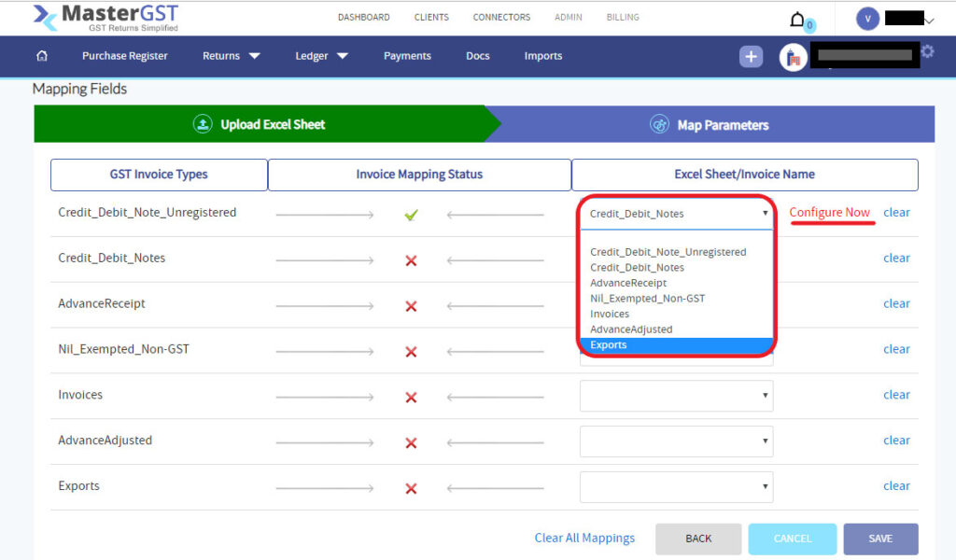956x560 pixels.
Task: Click the user avatar circle labeled V
Action: coord(867,18)
